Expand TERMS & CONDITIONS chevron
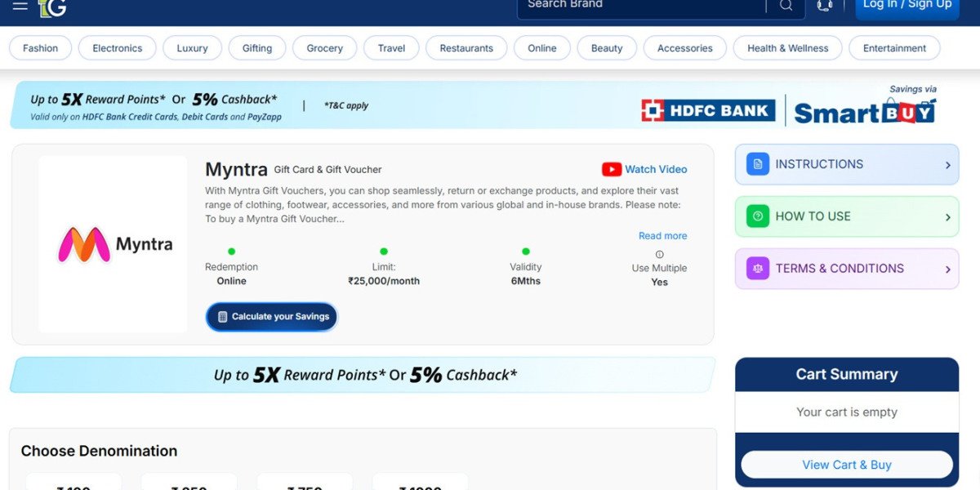Viewport: 980px width, 490px height. click(x=947, y=269)
